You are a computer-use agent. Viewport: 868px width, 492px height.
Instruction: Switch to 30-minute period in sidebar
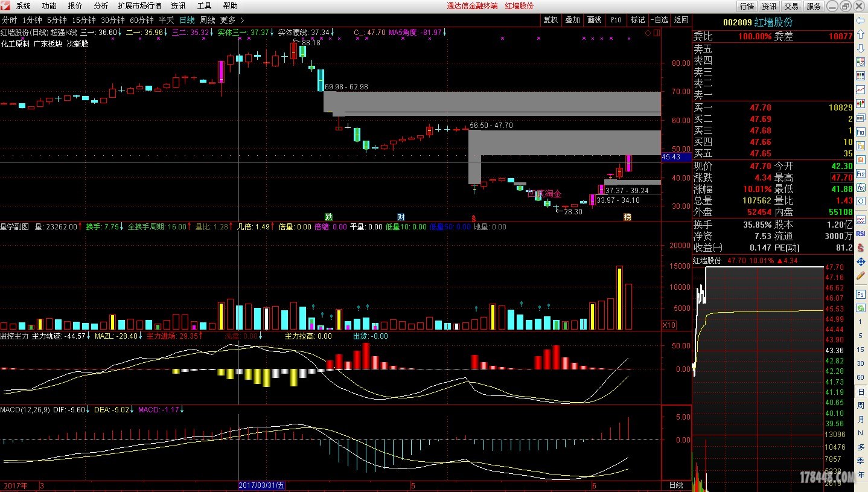pos(860,363)
